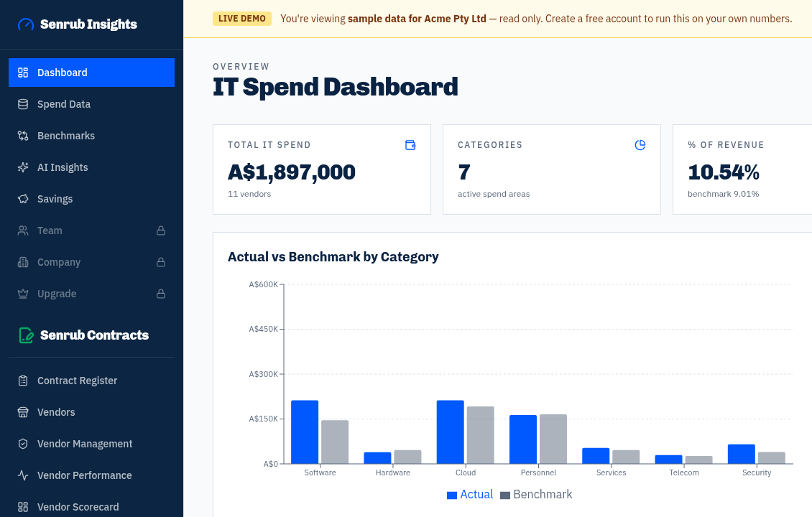Click the Senrub Contracts green document icon
This screenshot has width=812, height=517.
coord(26,335)
